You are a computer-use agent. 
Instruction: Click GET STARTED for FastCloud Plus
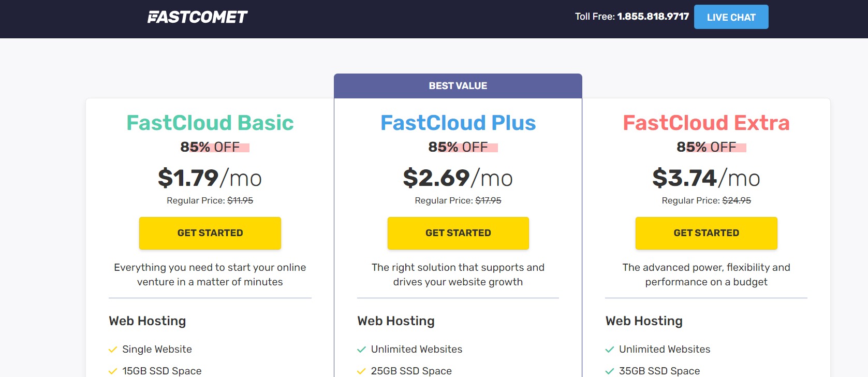pos(458,233)
